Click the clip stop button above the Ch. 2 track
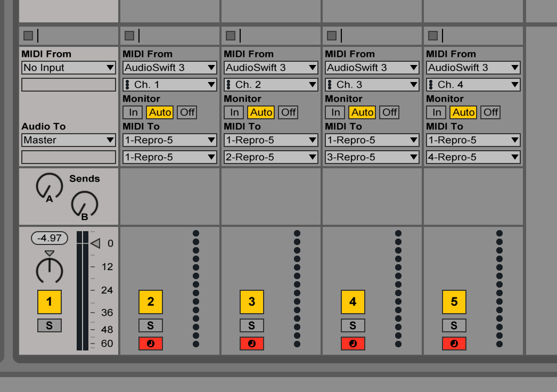The height and width of the screenshot is (392, 557). click(231, 36)
